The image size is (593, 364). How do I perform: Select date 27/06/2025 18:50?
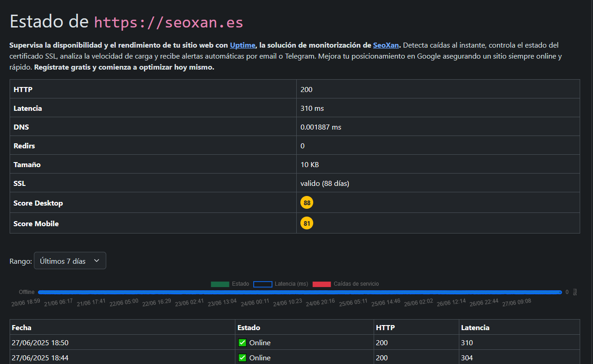tap(40, 342)
